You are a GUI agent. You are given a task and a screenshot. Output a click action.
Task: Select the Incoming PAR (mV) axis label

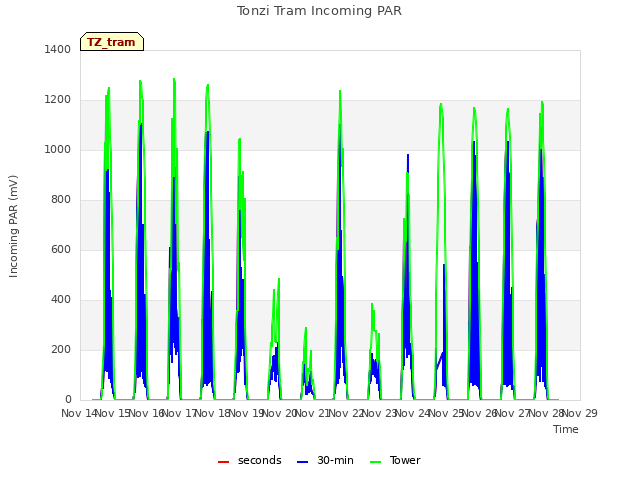tap(13, 227)
